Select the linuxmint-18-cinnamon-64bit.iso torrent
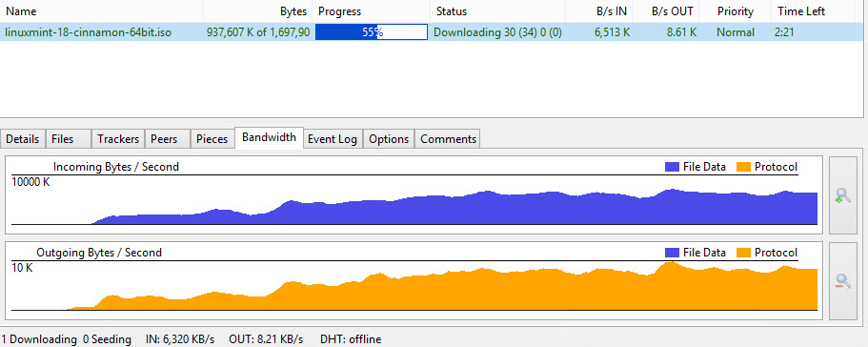This screenshot has height=347, width=868. [x=88, y=32]
